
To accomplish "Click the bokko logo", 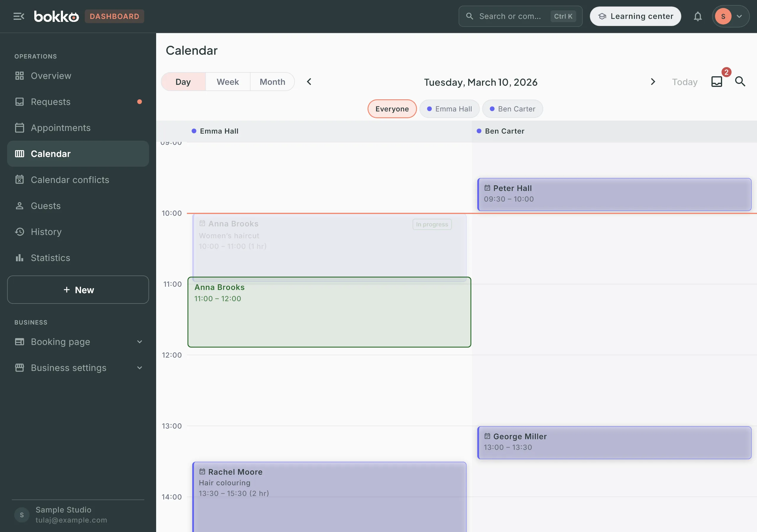I will (x=56, y=16).
